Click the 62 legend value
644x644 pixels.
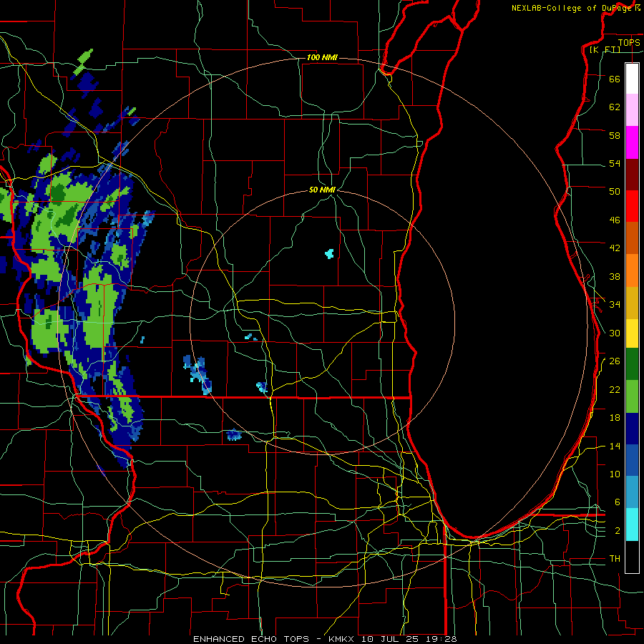click(x=615, y=107)
